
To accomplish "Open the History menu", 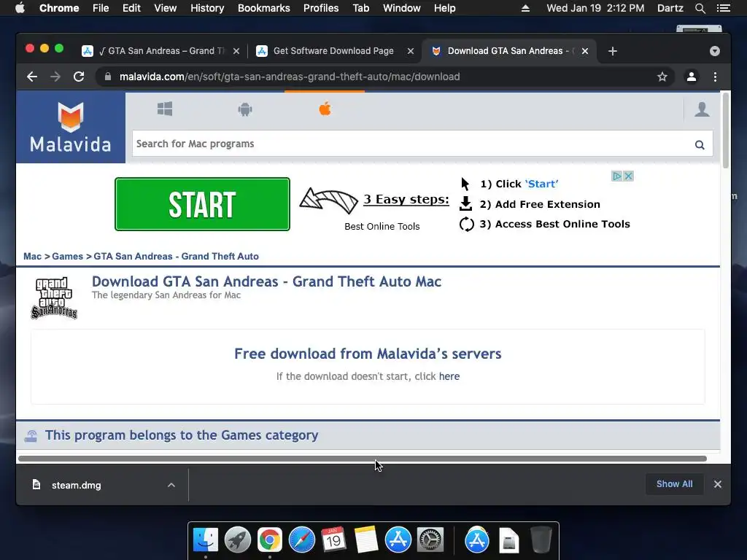I will [x=207, y=8].
